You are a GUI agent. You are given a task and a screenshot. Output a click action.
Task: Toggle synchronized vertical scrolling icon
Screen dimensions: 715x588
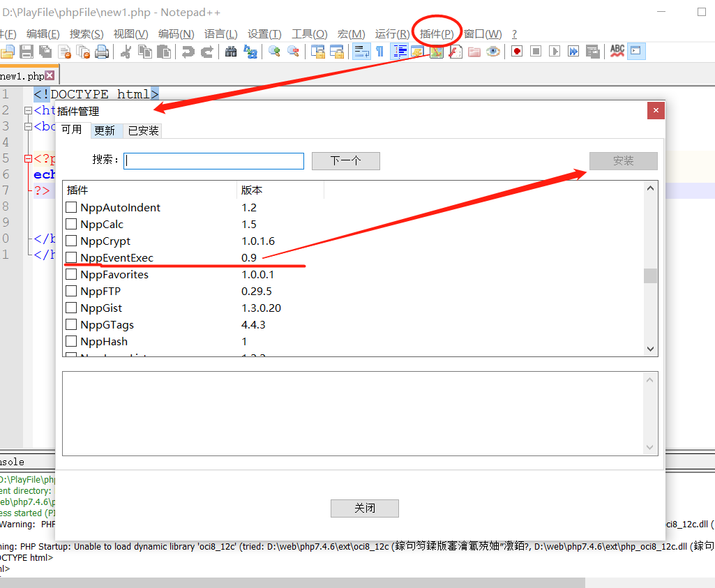pyautogui.click(x=318, y=52)
